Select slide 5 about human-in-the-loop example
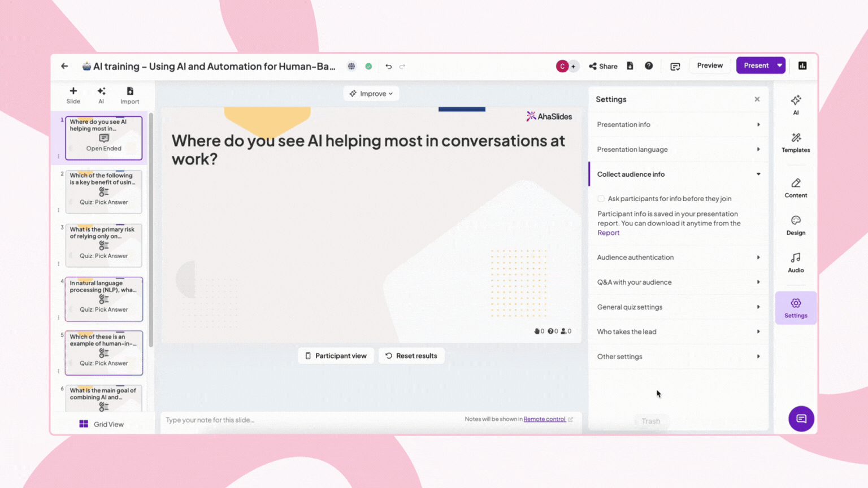The width and height of the screenshot is (868, 488). tap(104, 352)
